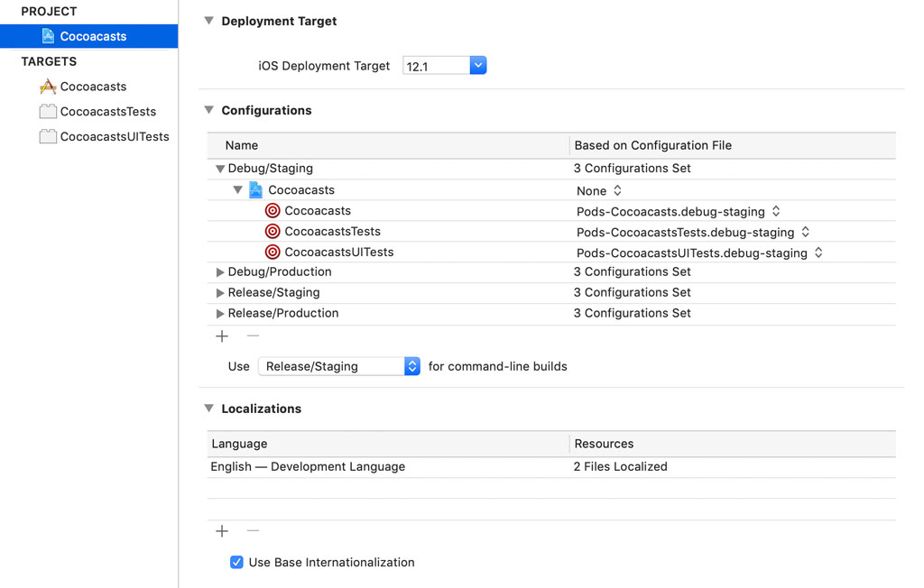This screenshot has width=924, height=588.
Task: Click the red Cocoacasts target icon in configurations
Action: point(273,210)
